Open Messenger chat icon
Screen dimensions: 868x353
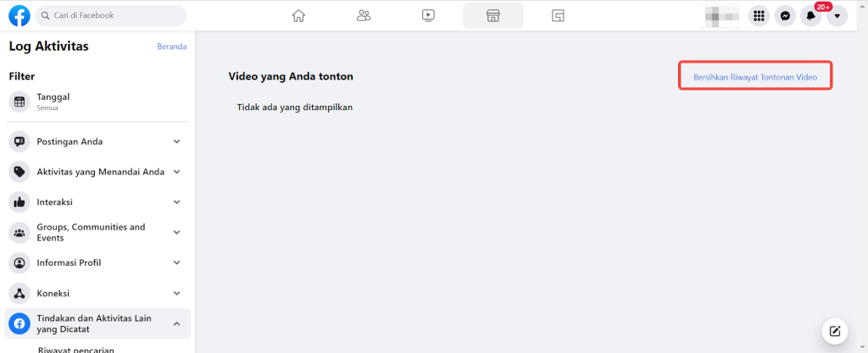coord(785,16)
